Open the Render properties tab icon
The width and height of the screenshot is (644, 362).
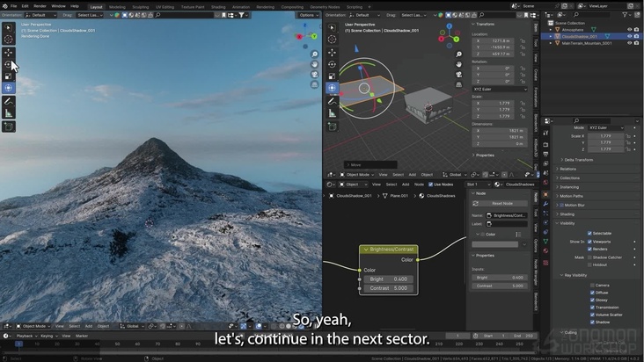point(545,145)
